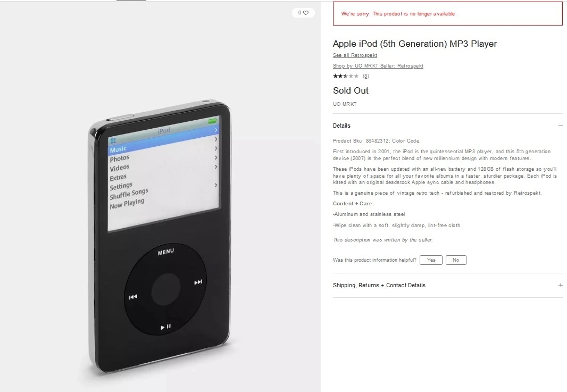This screenshot has height=392, width=567.
Task: Click the previous track icon on wheel
Action: point(133,297)
